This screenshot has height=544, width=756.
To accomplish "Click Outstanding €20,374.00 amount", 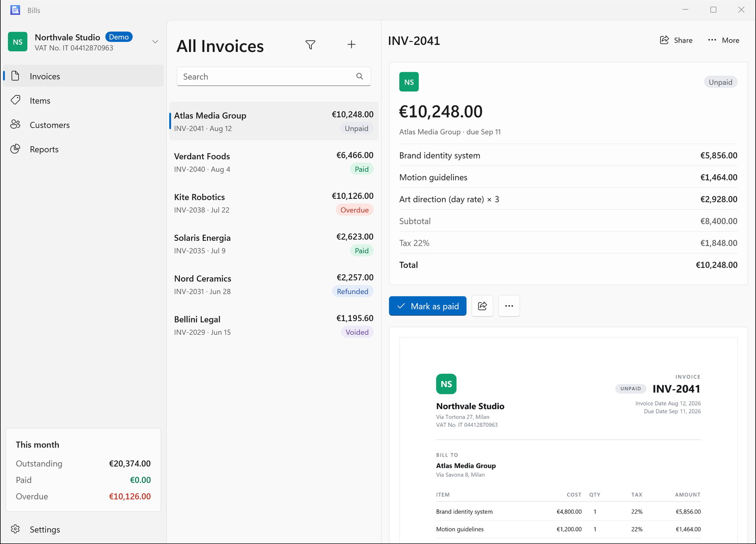I will [x=130, y=463].
